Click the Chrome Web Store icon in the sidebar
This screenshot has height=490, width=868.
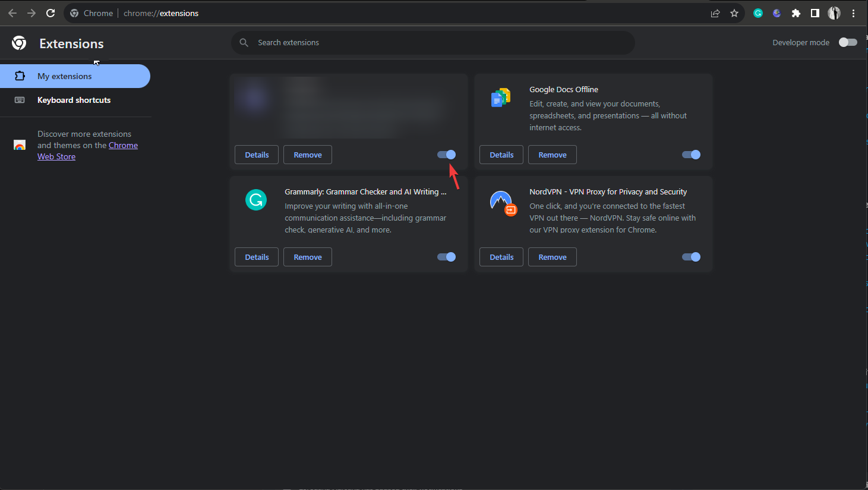20,145
